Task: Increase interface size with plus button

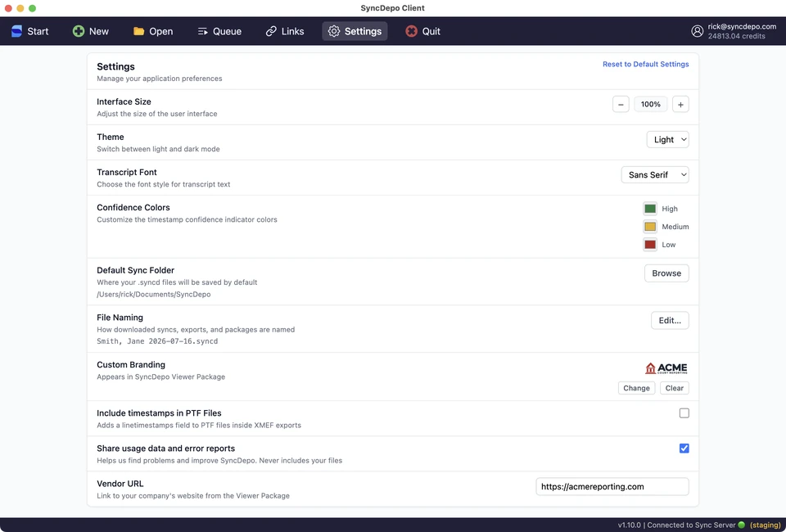Action: click(x=680, y=105)
